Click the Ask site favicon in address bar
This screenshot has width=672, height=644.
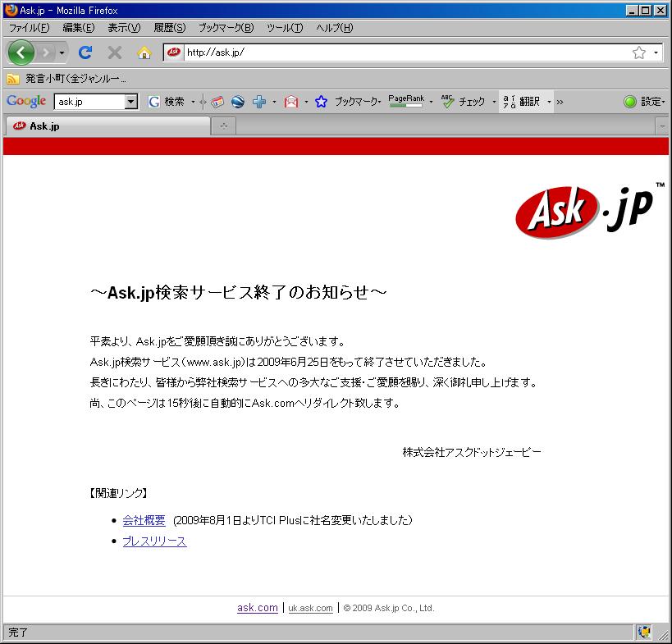coord(174,53)
